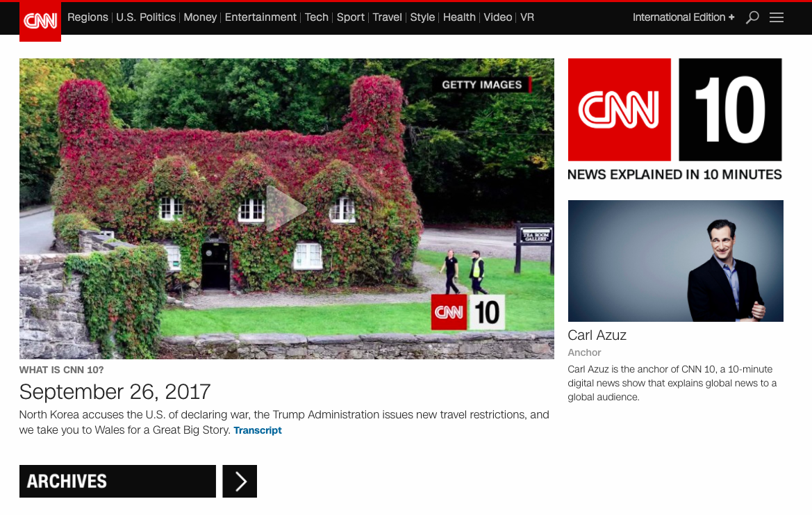Click the September 26, 2017 headline
Screen dimensions: 812x515
click(x=115, y=392)
